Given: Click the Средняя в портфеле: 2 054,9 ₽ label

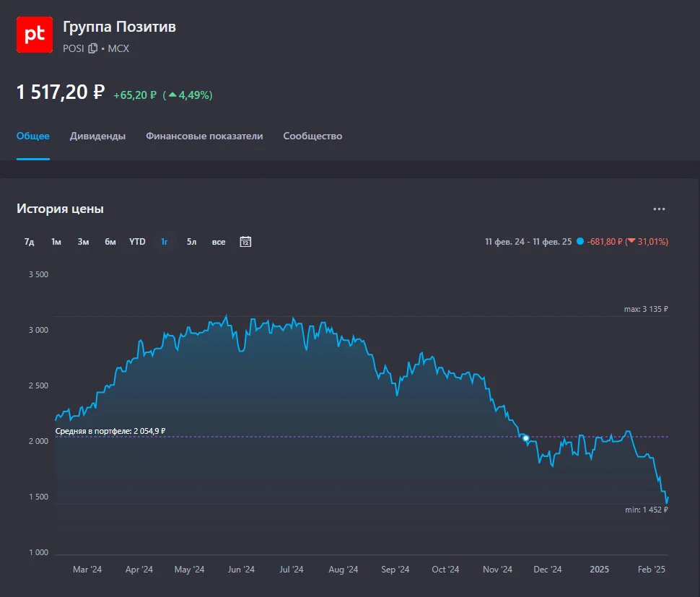Looking at the screenshot, I should [x=110, y=431].
